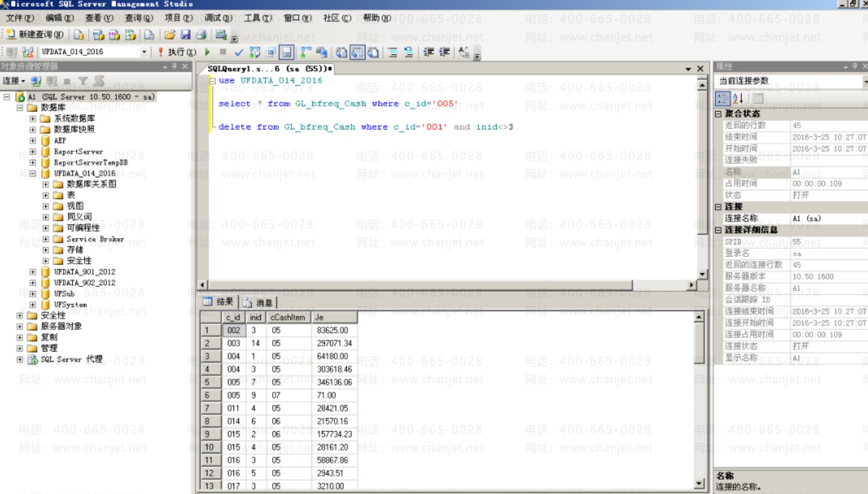
Task: Expand the AEP database node
Action: [32, 141]
